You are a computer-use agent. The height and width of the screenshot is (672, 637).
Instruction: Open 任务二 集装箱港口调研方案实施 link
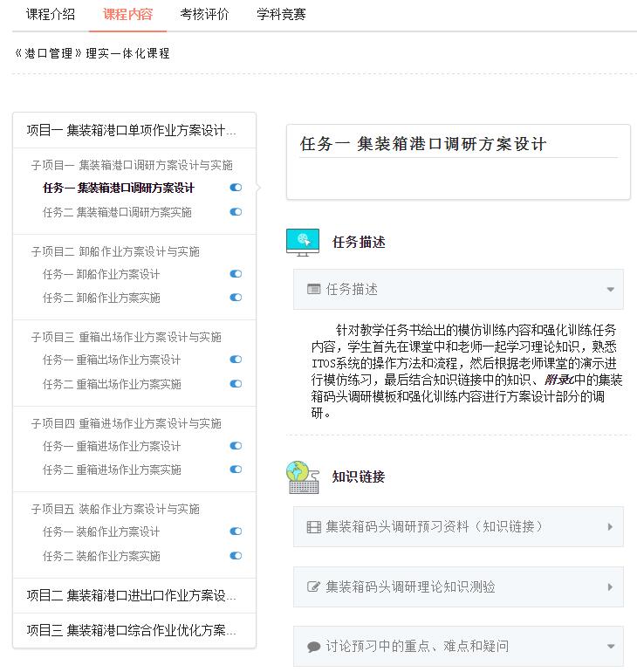117,212
